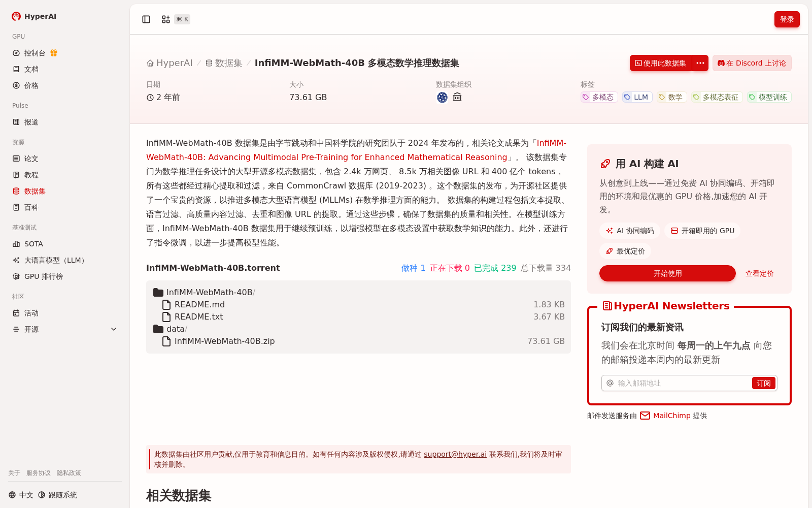Click InfiMM-WebMath-40B.torrent heading
The image size is (812, 508).
click(x=213, y=268)
